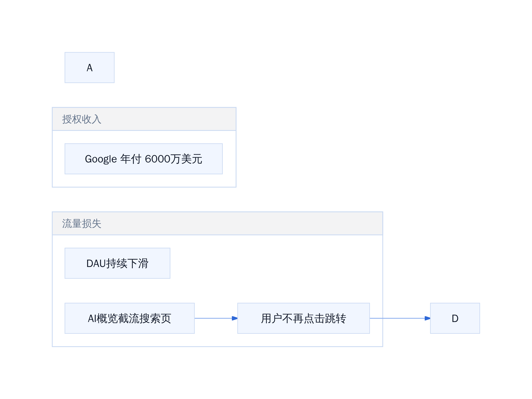Click the 流量损失 group header

tap(217, 223)
